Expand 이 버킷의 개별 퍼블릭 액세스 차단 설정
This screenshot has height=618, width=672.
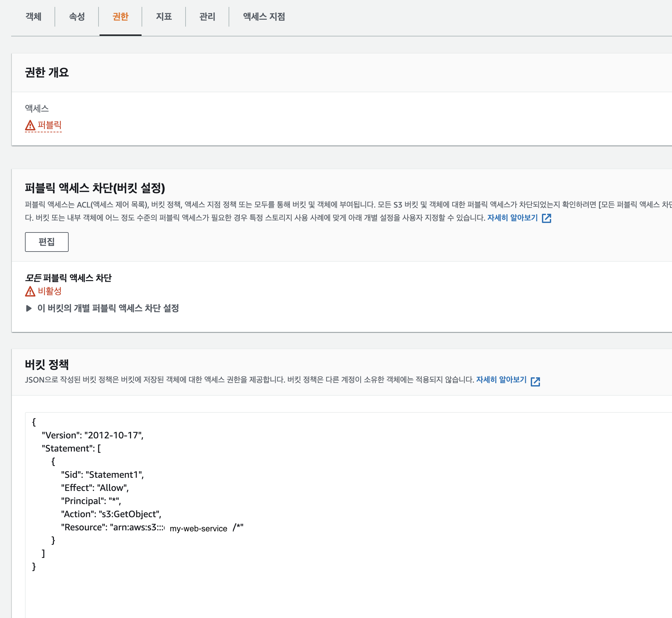pyautogui.click(x=108, y=308)
